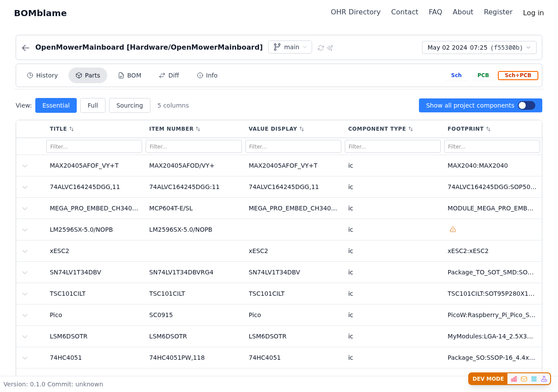
Task: Click the back arrow beside the project title
Action: [26, 48]
